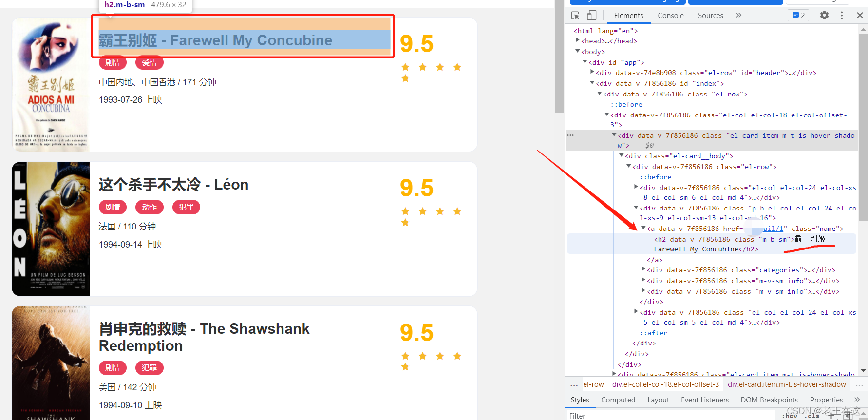Click the issues counter badge showing 2
This screenshot has width=868, height=420.
pyautogui.click(x=798, y=16)
